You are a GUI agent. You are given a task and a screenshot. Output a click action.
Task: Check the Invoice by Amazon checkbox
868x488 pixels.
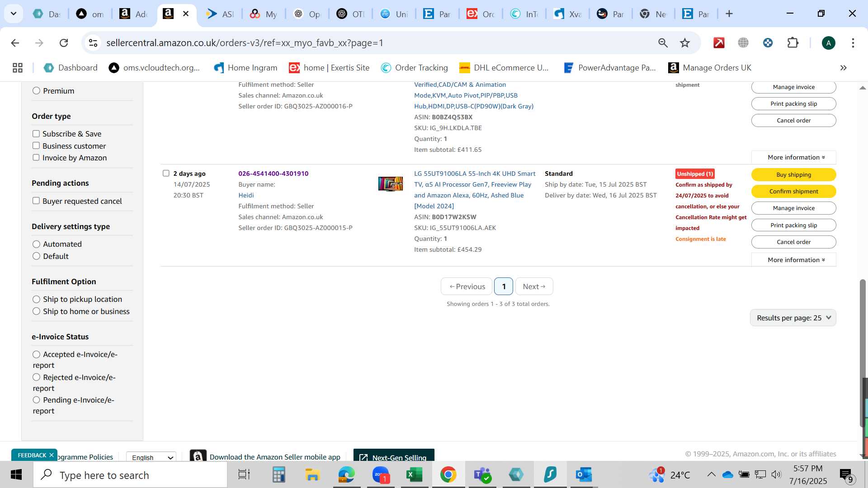(x=36, y=158)
